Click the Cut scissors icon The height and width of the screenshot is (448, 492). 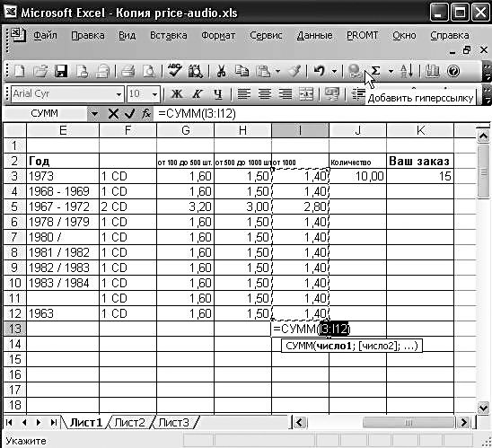click(x=221, y=71)
